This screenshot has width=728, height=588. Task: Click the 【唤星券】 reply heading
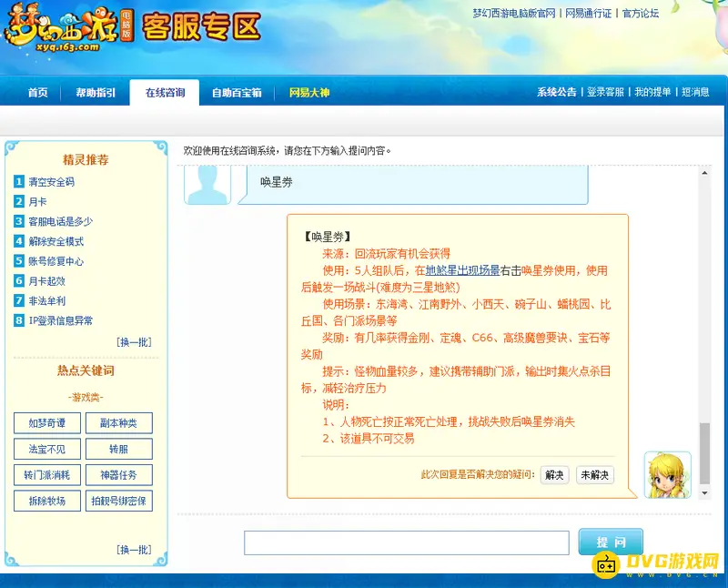(327, 237)
